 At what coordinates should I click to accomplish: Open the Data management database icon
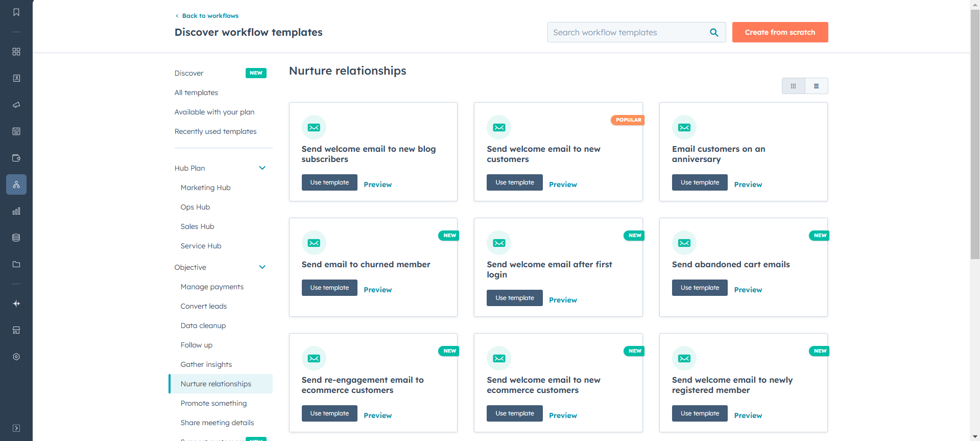[16, 238]
